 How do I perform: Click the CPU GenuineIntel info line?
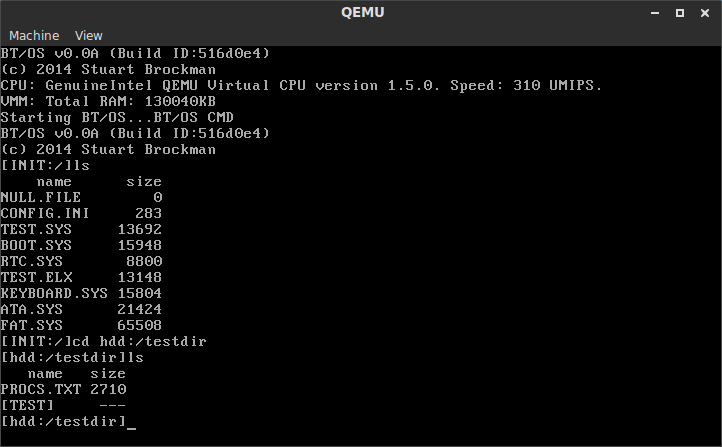tap(302, 86)
